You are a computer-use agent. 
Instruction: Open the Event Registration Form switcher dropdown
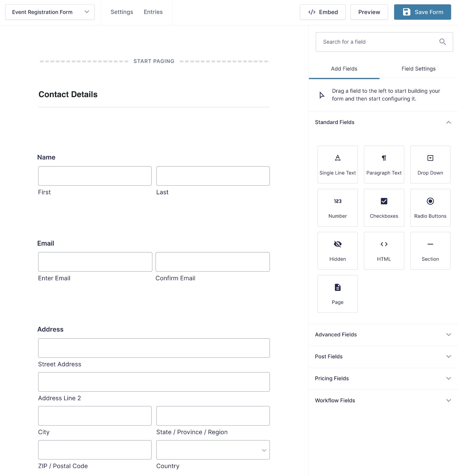click(50, 12)
